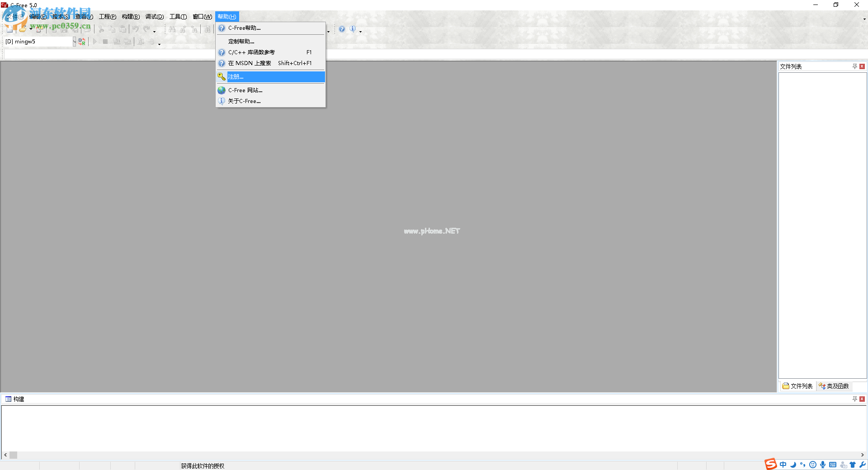This screenshot has width=868, height=470.
Task: Open the 调试(D) menu
Action: (155, 17)
